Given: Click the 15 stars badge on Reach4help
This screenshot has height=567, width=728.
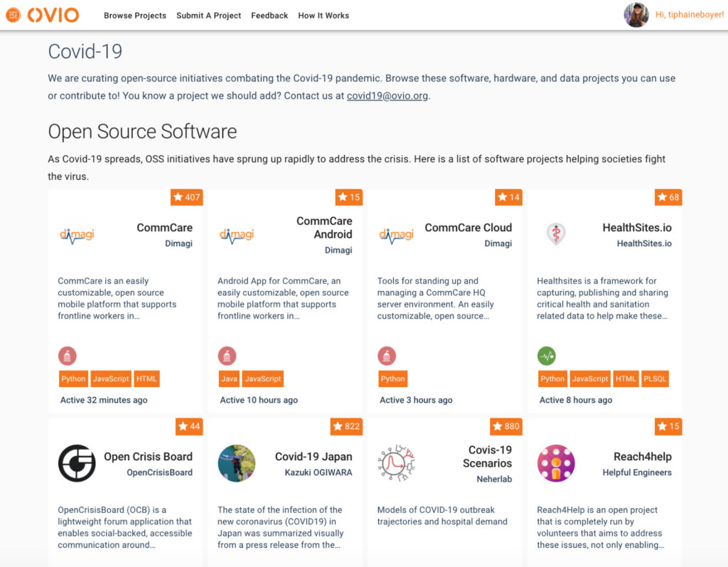Looking at the screenshot, I should (668, 426).
